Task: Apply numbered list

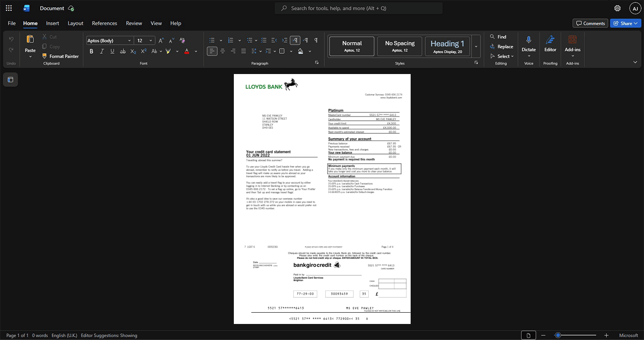Action: (x=231, y=41)
